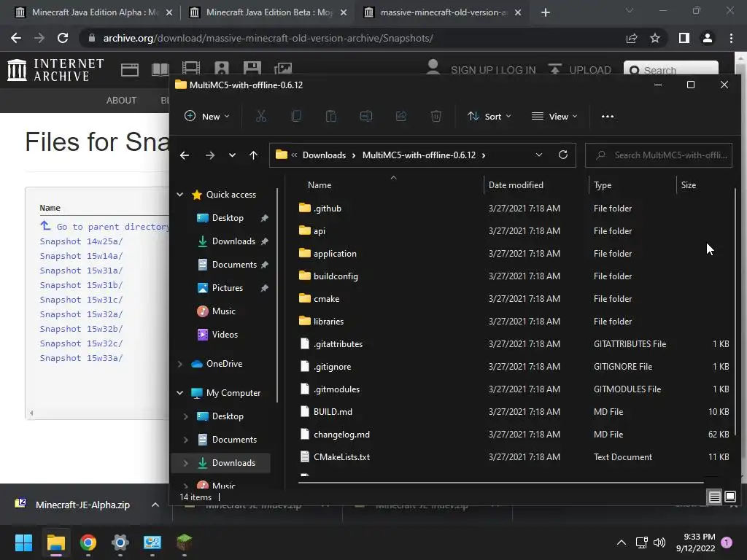Click Internet Archive images icon
This screenshot has width=747, height=560.
[283, 69]
